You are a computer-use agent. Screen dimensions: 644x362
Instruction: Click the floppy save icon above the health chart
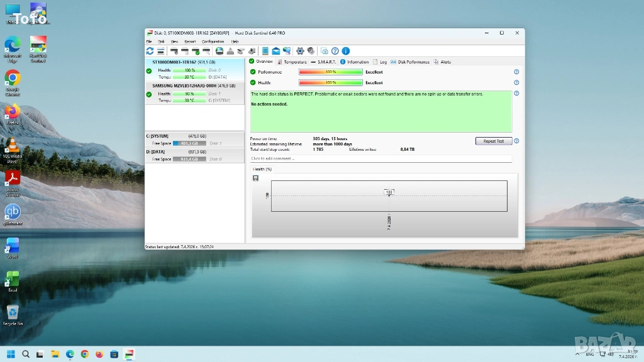256,178
